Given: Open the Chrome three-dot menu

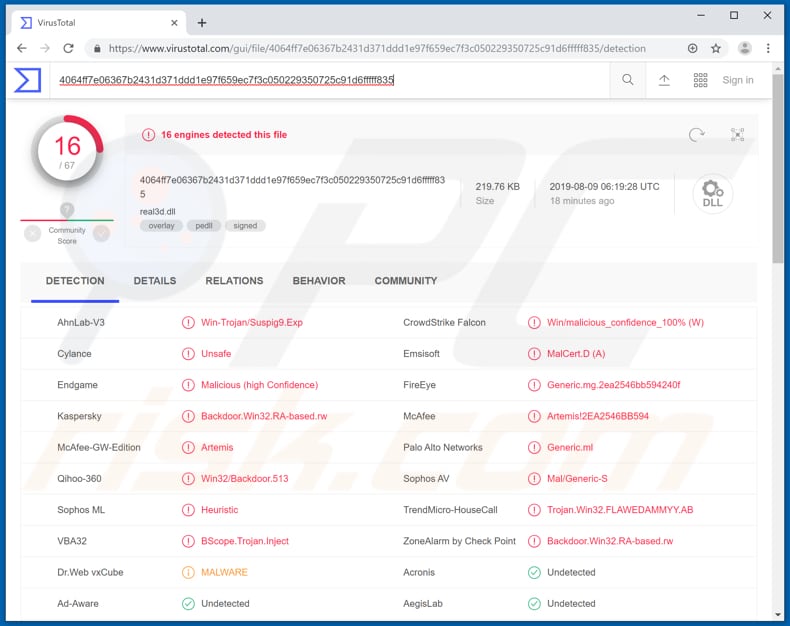Looking at the screenshot, I should pos(768,48).
